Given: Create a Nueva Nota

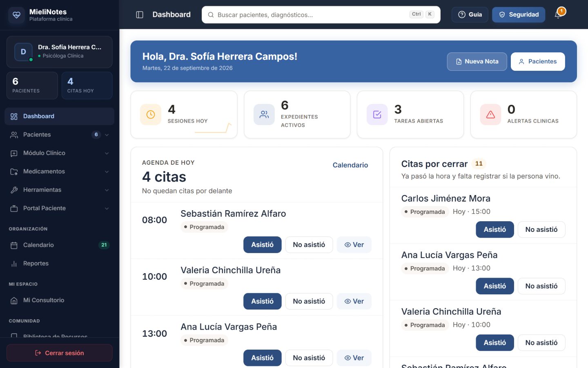Looking at the screenshot, I should 477,61.
